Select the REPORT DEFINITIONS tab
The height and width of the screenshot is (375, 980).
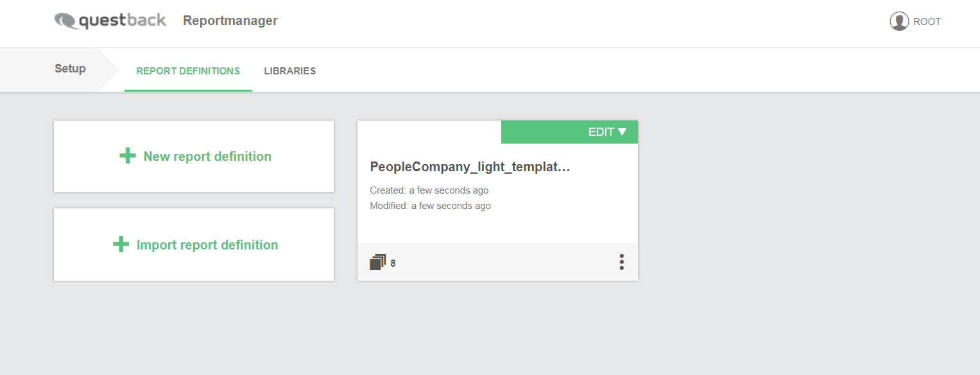pyautogui.click(x=188, y=71)
